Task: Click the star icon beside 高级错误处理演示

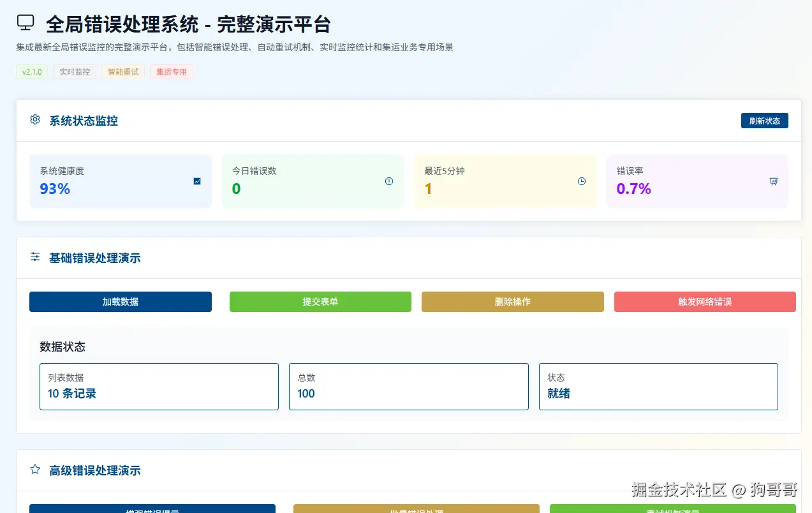Action: [35, 469]
